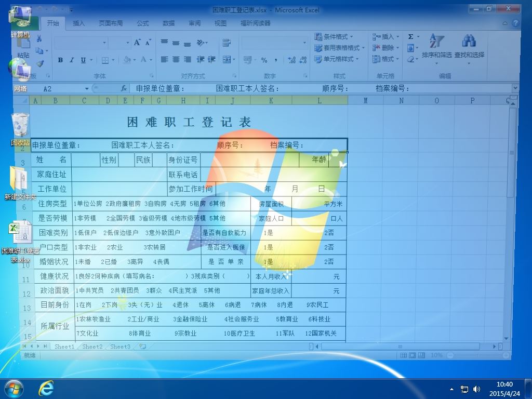Click the font color A button
Viewport: 532px width, 399px height.
tap(143, 60)
